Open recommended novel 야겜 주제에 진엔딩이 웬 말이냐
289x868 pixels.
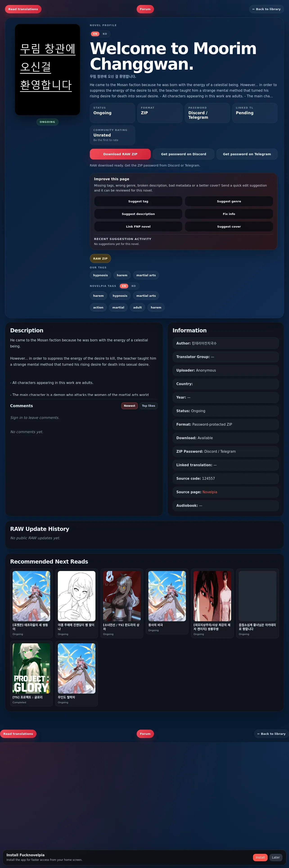[76, 603]
